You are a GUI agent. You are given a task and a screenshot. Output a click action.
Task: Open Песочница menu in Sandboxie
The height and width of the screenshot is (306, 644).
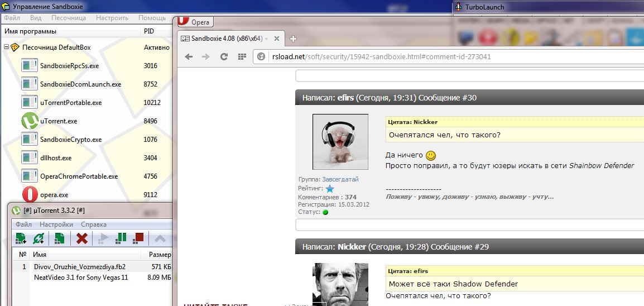(x=69, y=18)
